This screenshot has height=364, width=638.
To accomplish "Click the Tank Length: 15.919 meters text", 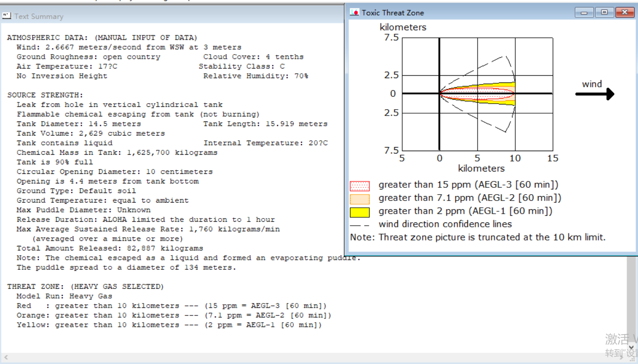I will pyautogui.click(x=265, y=124).
